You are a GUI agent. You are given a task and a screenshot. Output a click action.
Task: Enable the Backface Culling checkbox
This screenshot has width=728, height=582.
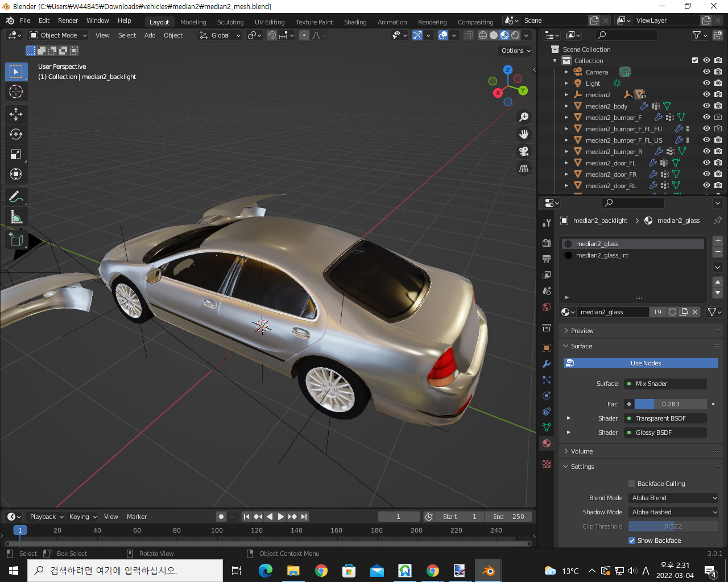point(632,484)
